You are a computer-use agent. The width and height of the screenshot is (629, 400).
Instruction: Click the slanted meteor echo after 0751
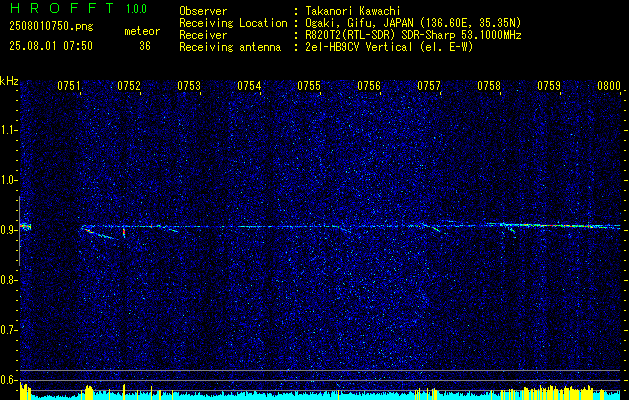(99, 234)
